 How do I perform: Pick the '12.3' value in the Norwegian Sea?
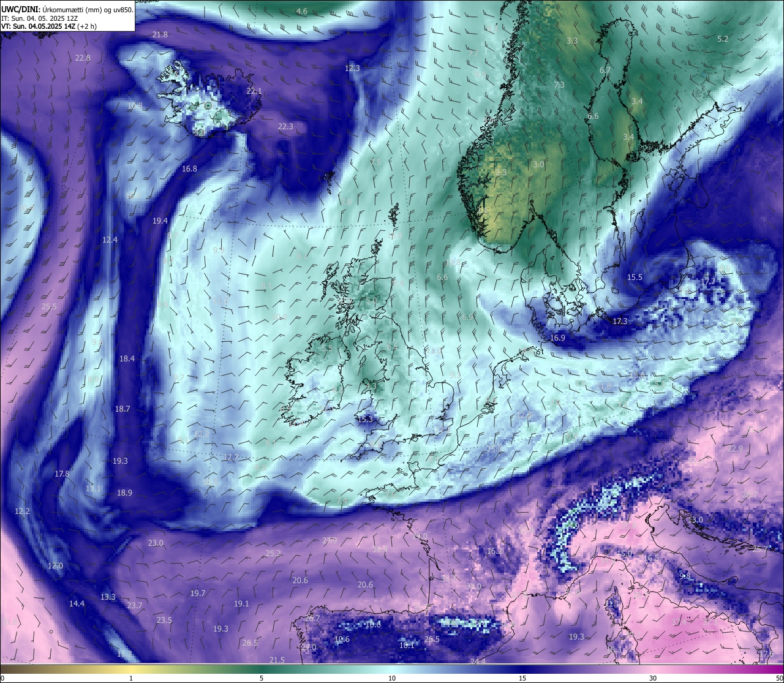click(x=352, y=69)
